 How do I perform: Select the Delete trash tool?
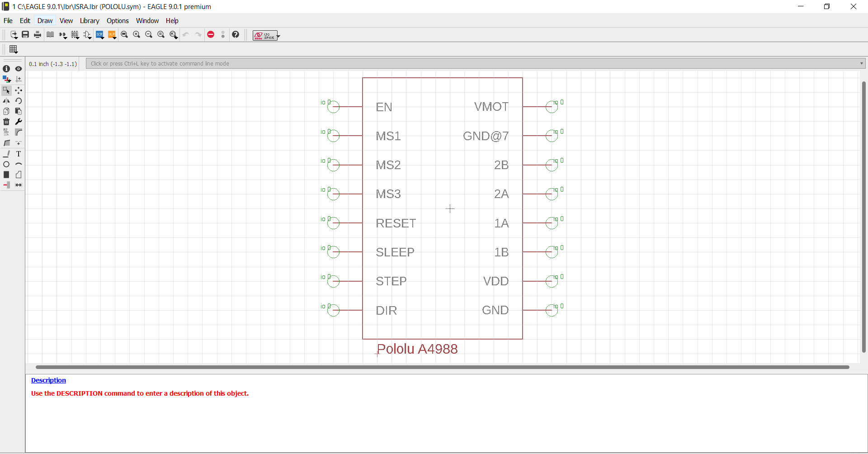tap(6, 122)
